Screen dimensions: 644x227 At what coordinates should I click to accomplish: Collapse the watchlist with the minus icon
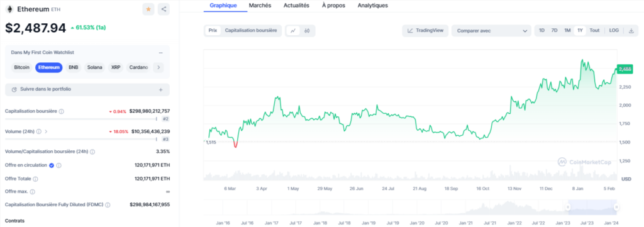pos(160,53)
